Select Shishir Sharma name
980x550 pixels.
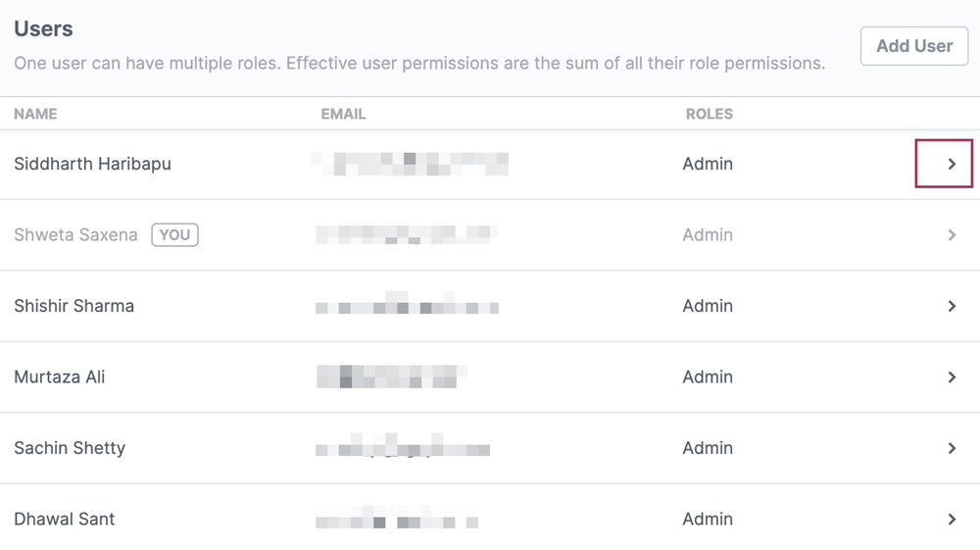coord(73,306)
